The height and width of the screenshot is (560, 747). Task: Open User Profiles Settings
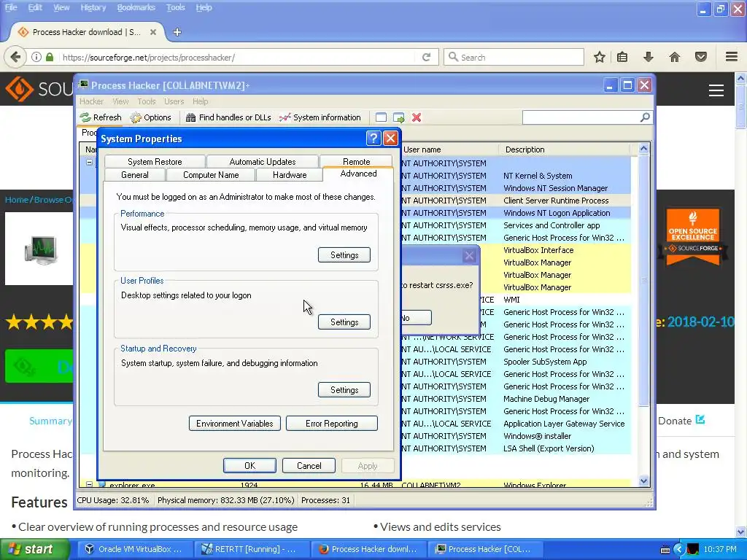point(344,322)
